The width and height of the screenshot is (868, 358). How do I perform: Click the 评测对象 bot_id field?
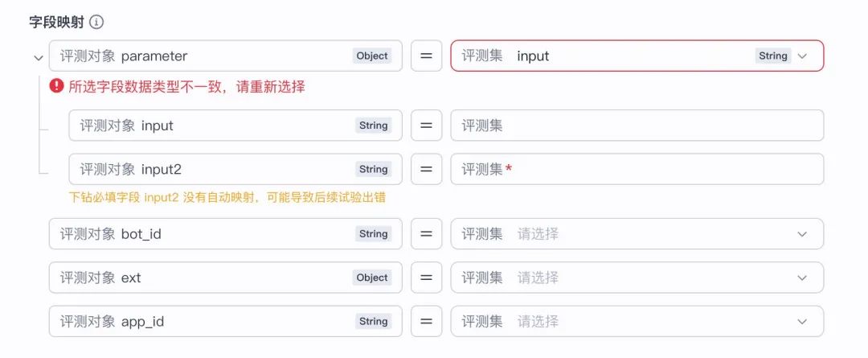201,234
